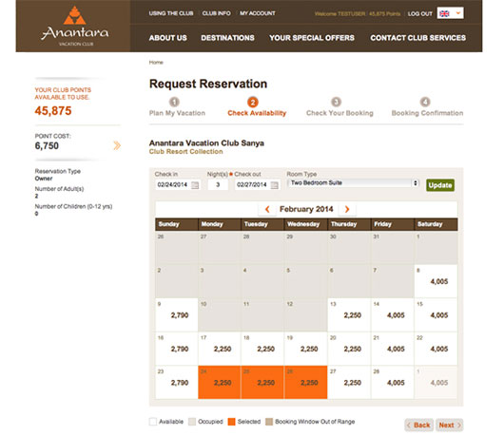The height and width of the screenshot is (436, 504).
Task: Open DESTINATIONS navigation item
Action: pyautogui.click(x=227, y=38)
